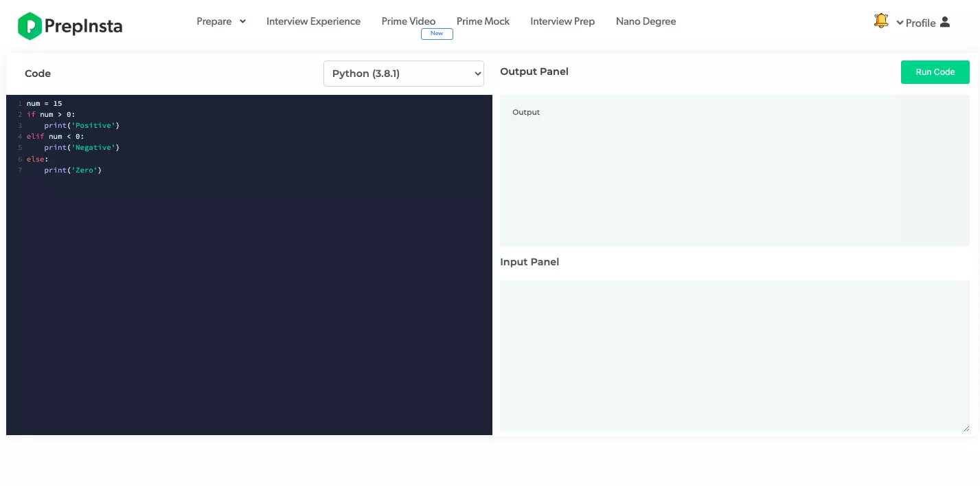This screenshot has width=980, height=486.
Task: Click the PrepInsta logo icon
Action: (30, 26)
